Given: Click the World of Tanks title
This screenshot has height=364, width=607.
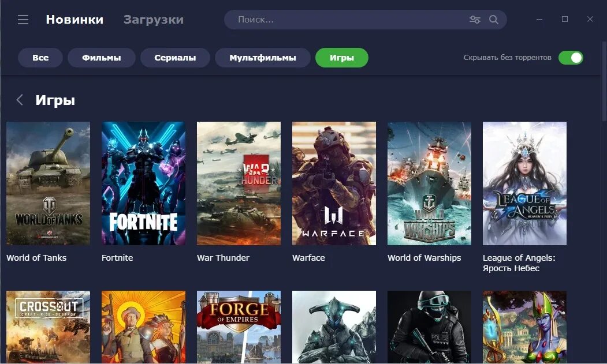Looking at the screenshot, I should click(x=36, y=258).
